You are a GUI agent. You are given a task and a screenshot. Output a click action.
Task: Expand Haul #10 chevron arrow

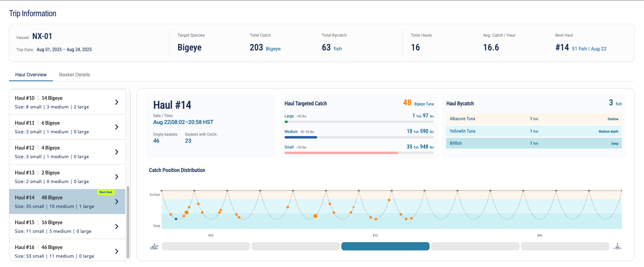coord(117,102)
